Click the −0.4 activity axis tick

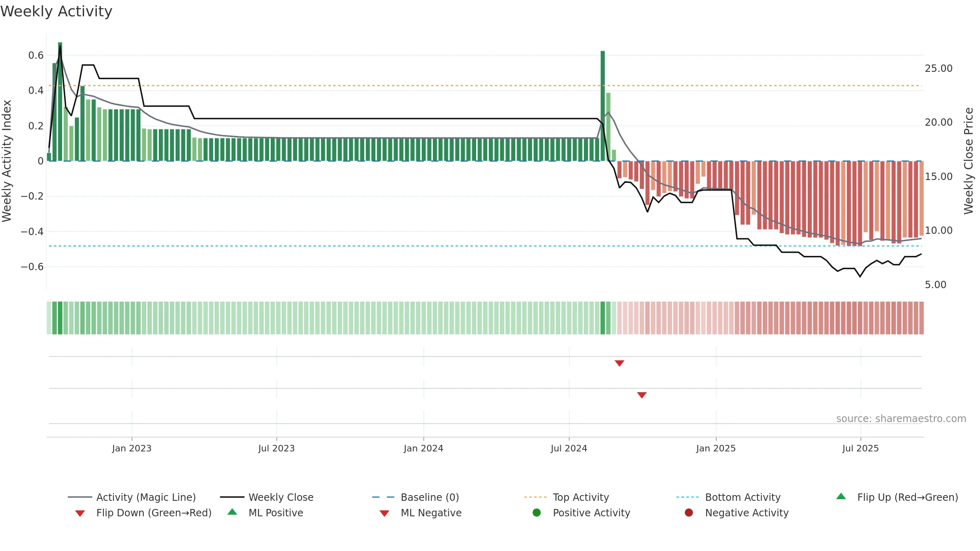[x=32, y=232]
